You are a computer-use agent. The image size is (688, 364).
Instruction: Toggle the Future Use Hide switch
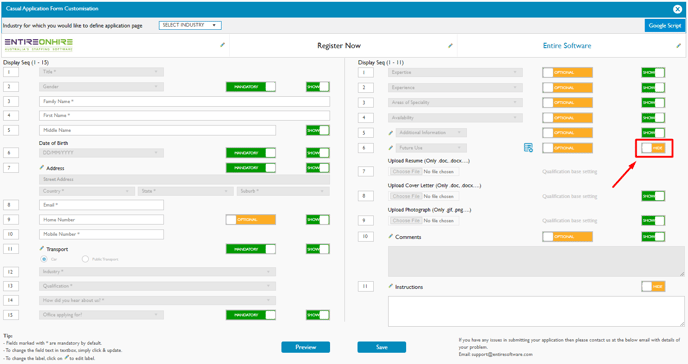tap(653, 148)
